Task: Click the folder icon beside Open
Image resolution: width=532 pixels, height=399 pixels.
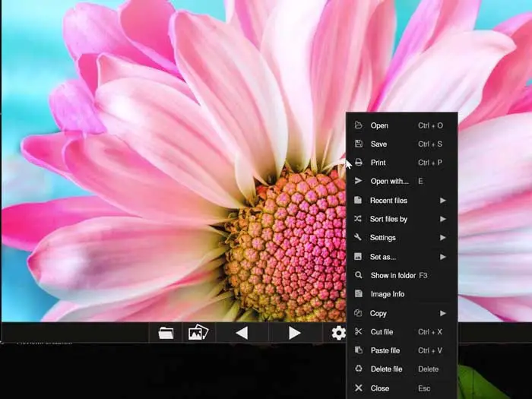Action: [x=358, y=125]
